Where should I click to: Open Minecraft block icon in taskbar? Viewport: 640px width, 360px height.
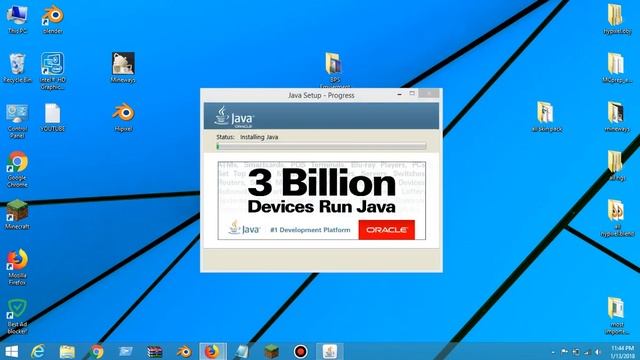(271, 351)
